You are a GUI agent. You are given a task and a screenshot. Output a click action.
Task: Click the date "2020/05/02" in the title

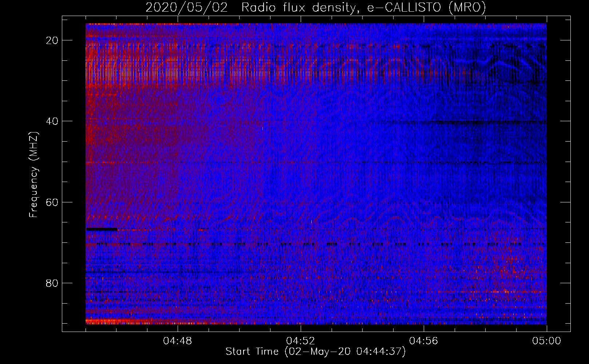pos(187,7)
